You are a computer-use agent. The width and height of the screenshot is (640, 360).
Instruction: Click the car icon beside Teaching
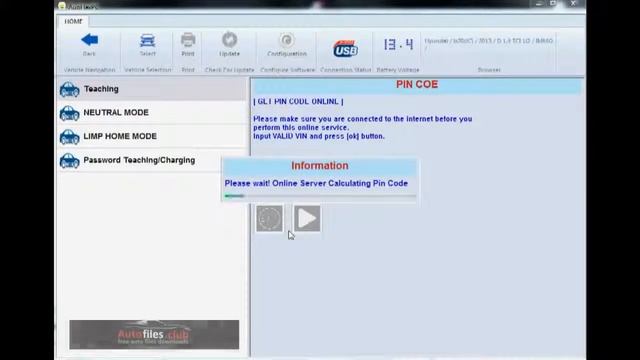click(x=69, y=90)
